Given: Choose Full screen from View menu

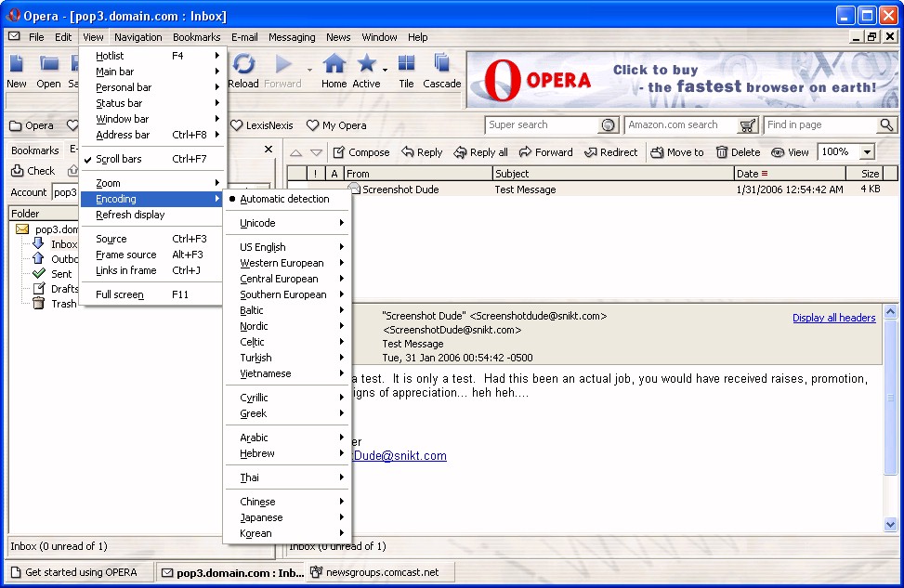Looking at the screenshot, I should point(120,294).
